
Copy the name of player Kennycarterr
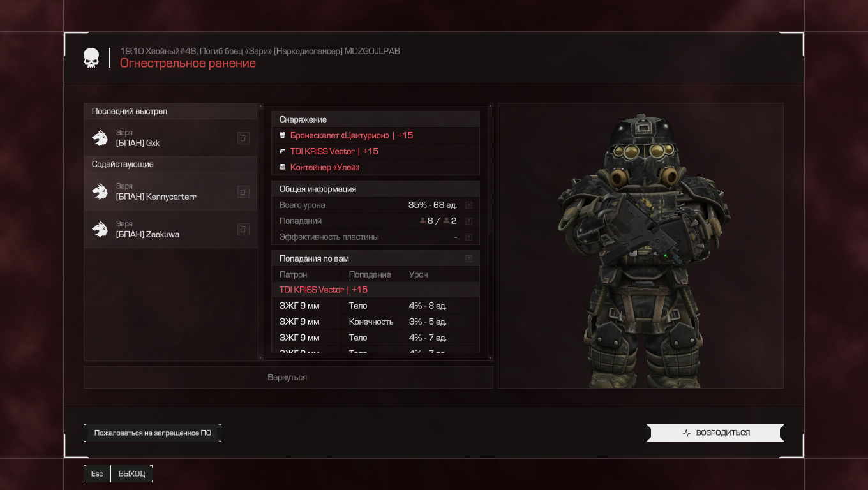click(243, 191)
